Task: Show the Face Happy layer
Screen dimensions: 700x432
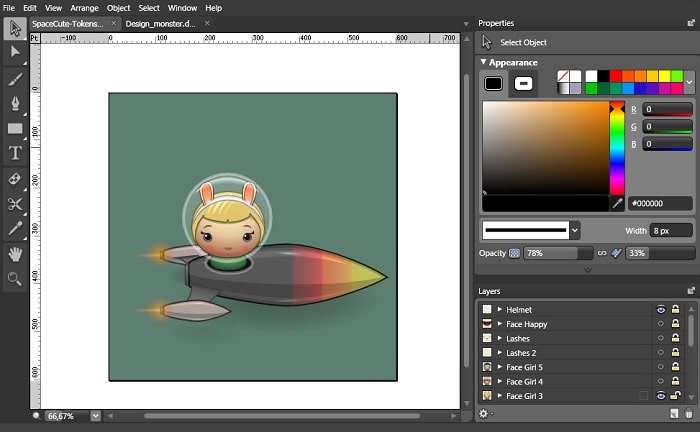Action: (661, 324)
